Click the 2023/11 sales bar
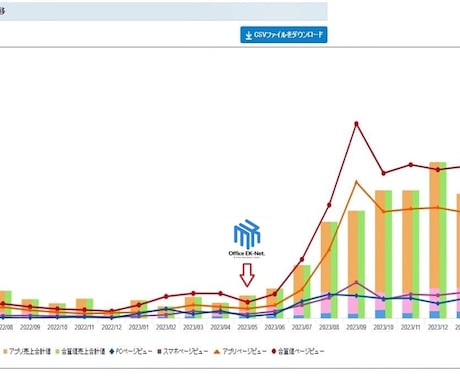460x380 pixels. [411, 254]
